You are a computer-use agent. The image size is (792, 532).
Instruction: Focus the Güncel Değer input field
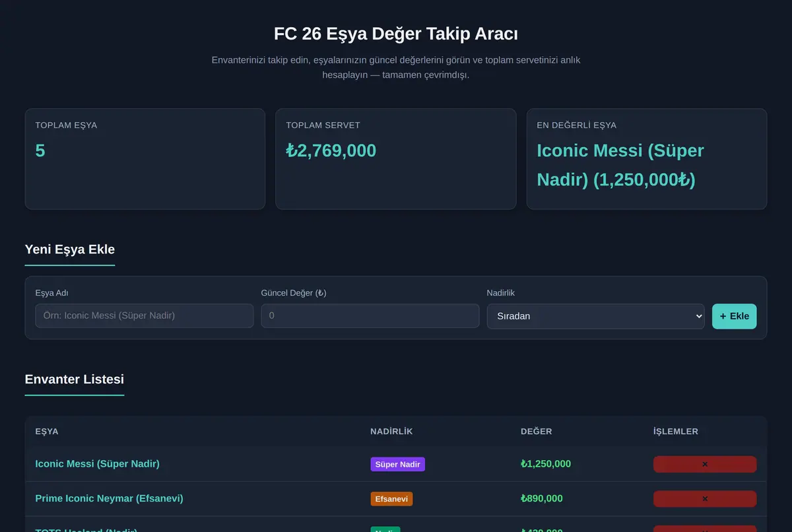[x=370, y=316]
